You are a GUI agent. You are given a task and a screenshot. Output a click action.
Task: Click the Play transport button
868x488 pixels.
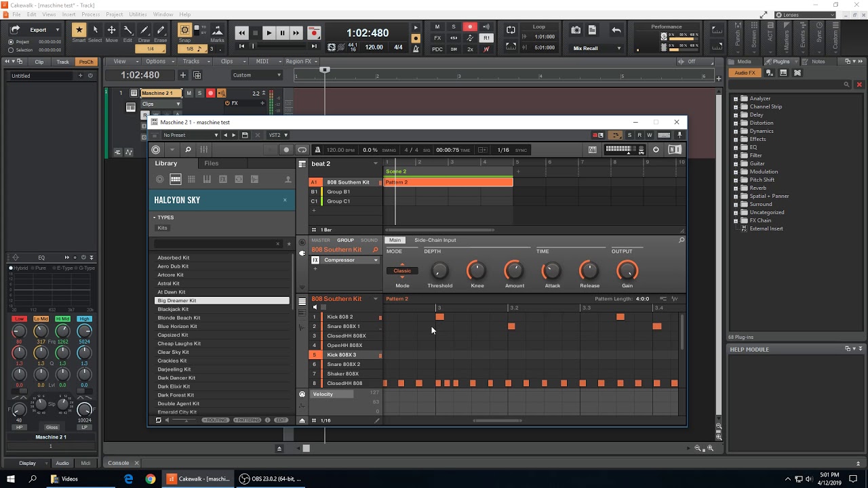pyautogui.click(x=269, y=33)
